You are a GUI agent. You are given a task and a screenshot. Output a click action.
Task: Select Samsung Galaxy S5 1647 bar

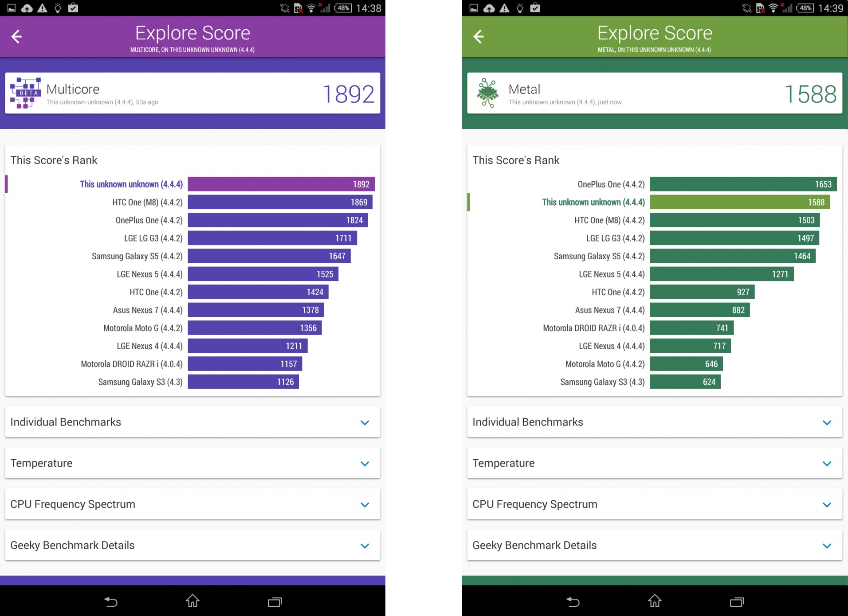269,256
